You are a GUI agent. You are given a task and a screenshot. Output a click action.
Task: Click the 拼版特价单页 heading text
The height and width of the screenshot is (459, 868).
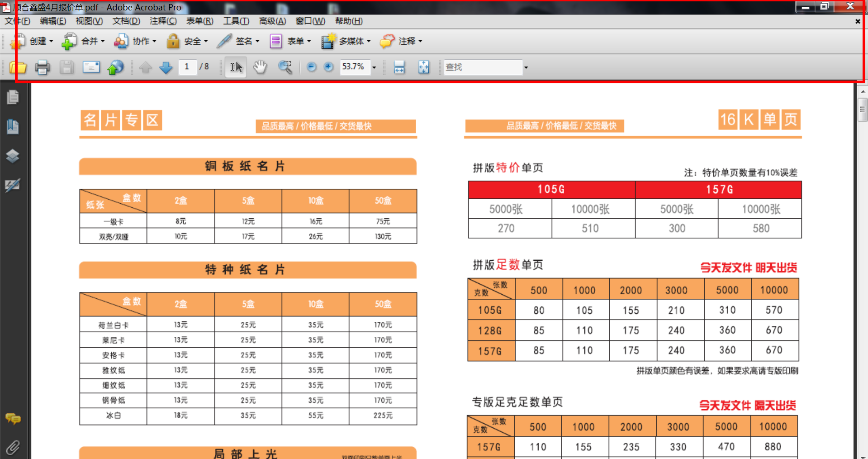508,168
